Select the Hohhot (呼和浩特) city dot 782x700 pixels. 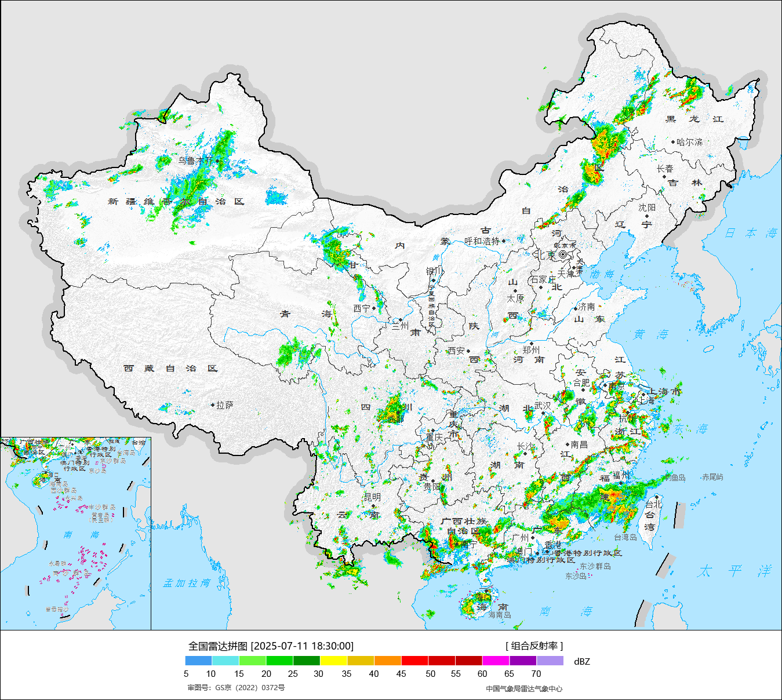tap(504, 241)
